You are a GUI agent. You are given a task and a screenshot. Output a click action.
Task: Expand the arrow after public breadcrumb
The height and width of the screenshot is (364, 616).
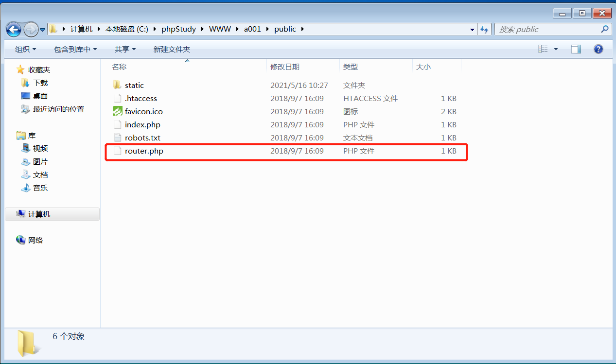302,29
